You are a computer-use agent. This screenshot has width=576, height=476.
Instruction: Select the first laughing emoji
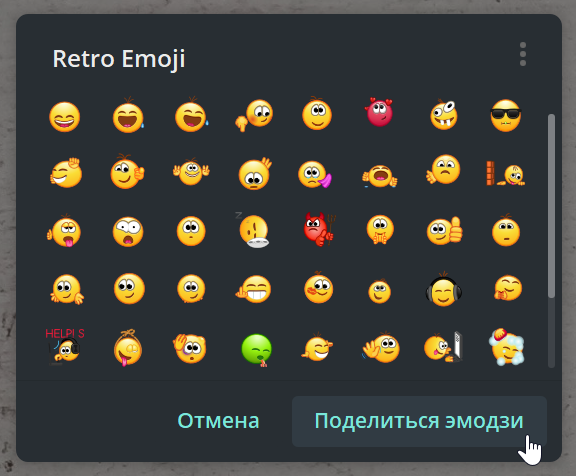[65, 117]
